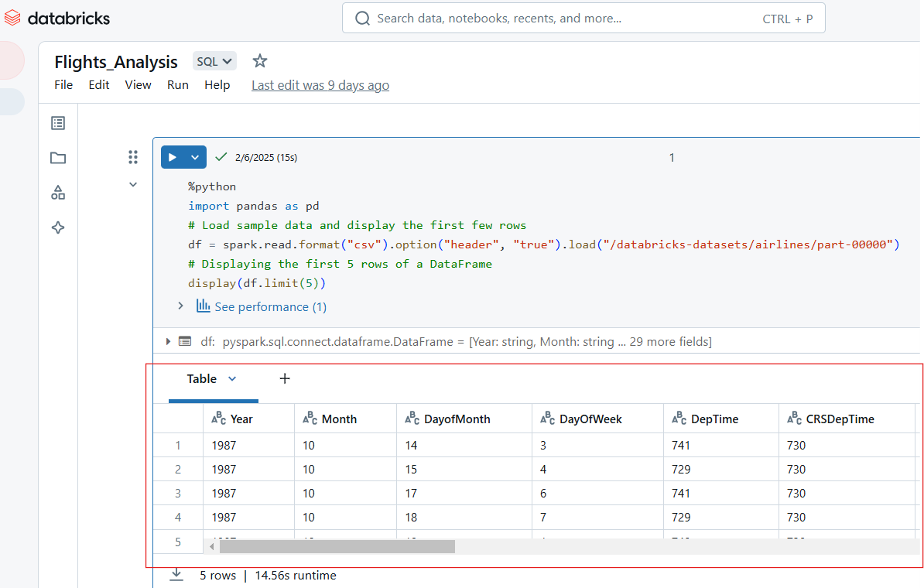Open the SQL language dropdown
This screenshot has width=924, height=588.
click(214, 61)
